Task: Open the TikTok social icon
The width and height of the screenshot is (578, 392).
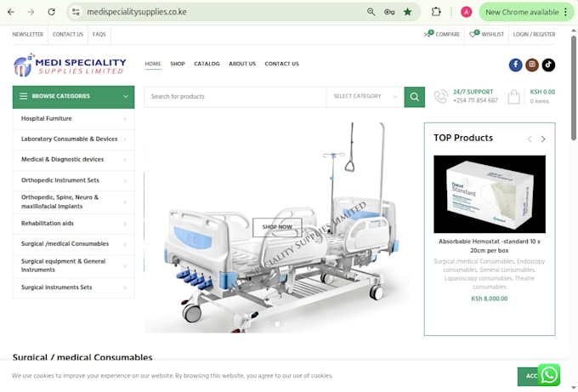Action: [x=548, y=65]
